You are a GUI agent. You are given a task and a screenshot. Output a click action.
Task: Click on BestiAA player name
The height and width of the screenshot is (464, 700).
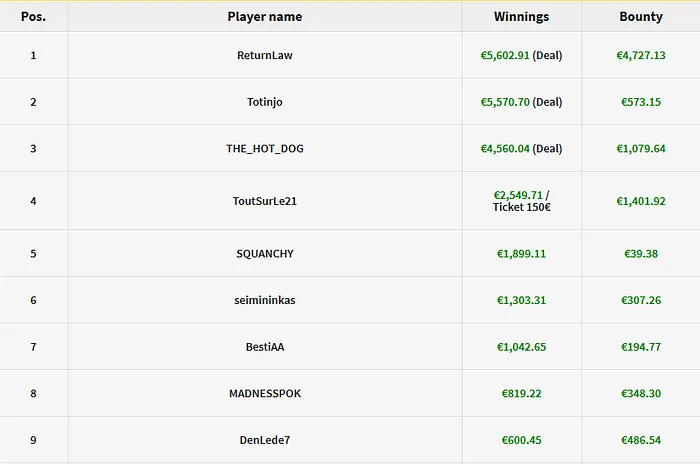point(265,347)
